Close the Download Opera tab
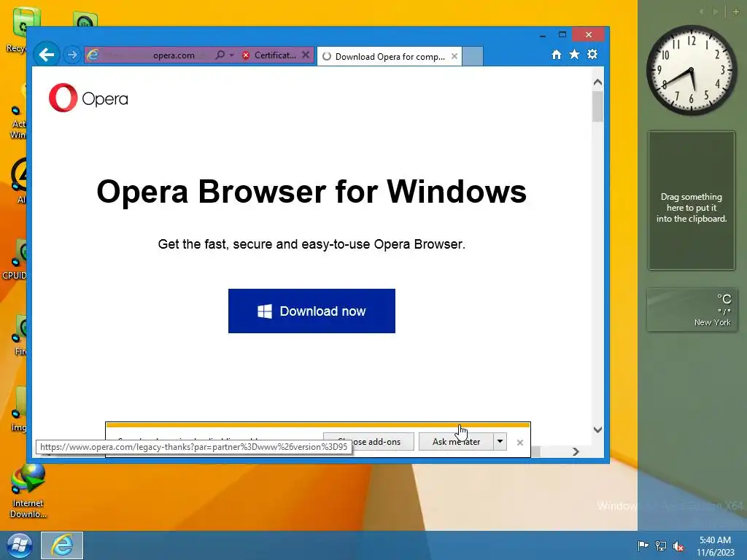The image size is (747, 560). pyautogui.click(x=454, y=56)
